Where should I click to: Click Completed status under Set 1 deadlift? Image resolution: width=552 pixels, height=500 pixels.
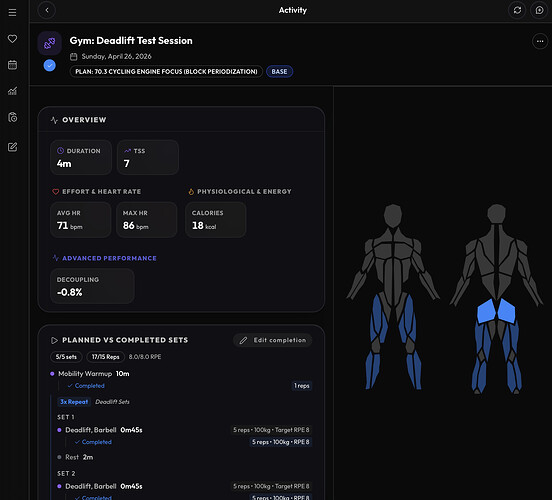click(x=93, y=442)
